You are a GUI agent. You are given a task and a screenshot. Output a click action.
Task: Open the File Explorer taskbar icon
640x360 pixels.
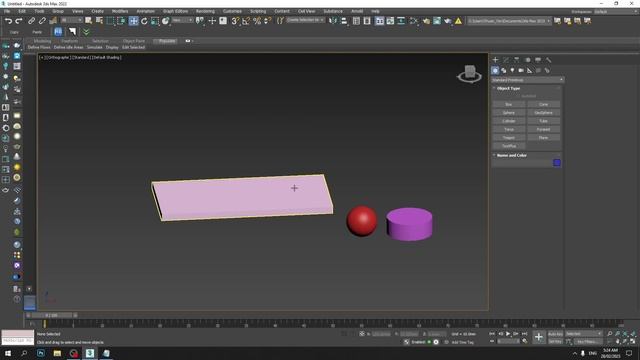(x=57, y=353)
